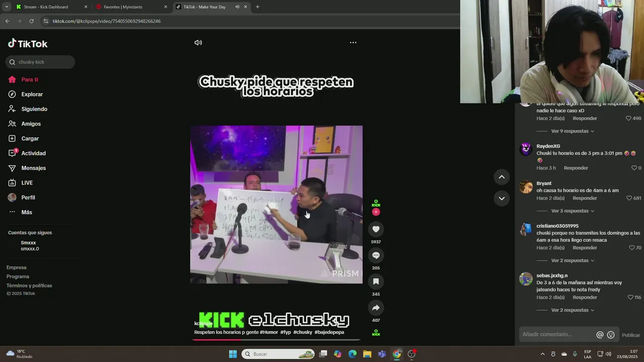Open the kclipspe creator avatar
This screenshot has width=644, height=362.
point(376,203)
